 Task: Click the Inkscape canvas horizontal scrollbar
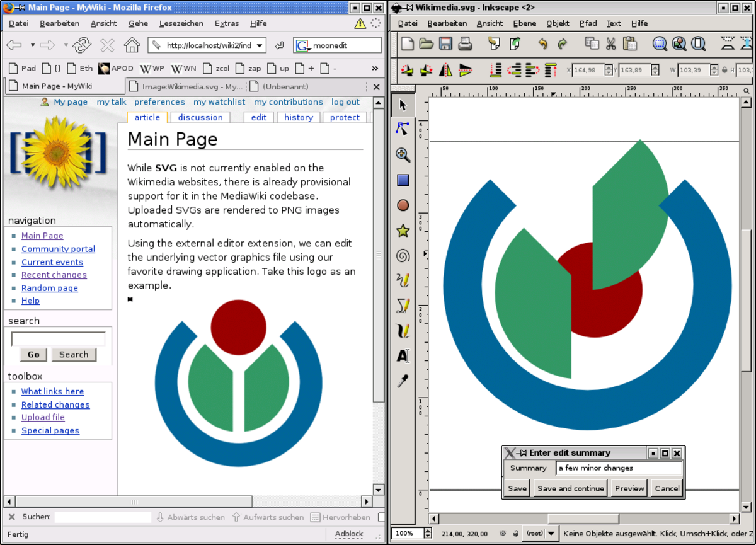583,519
